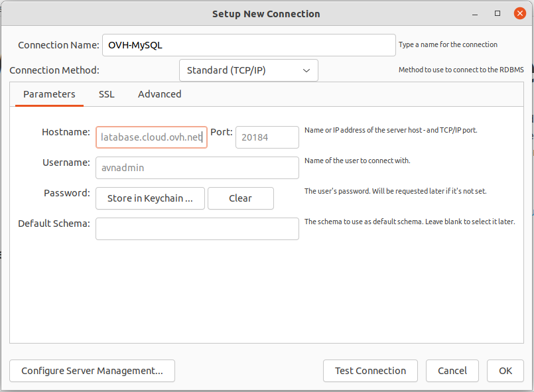Click the Connection Name text field
Image resolution: width=534 pixels, height=392 pixels.
(x=249, y=45)
